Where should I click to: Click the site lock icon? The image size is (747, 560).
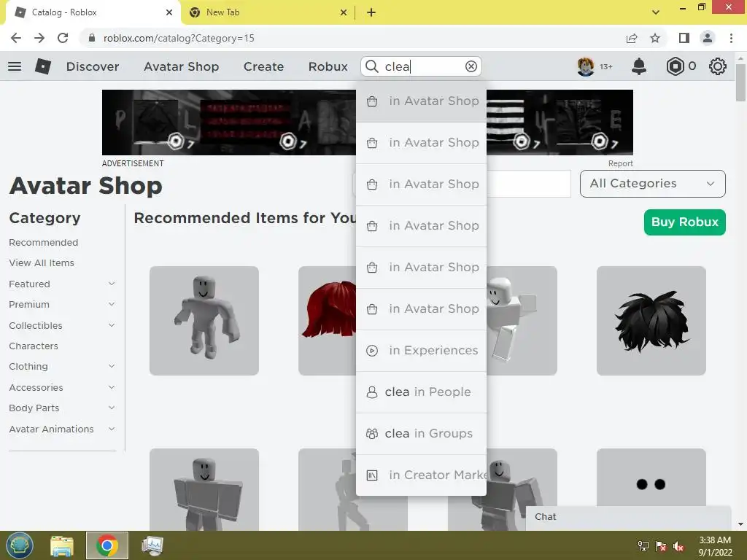pos(92,38)
